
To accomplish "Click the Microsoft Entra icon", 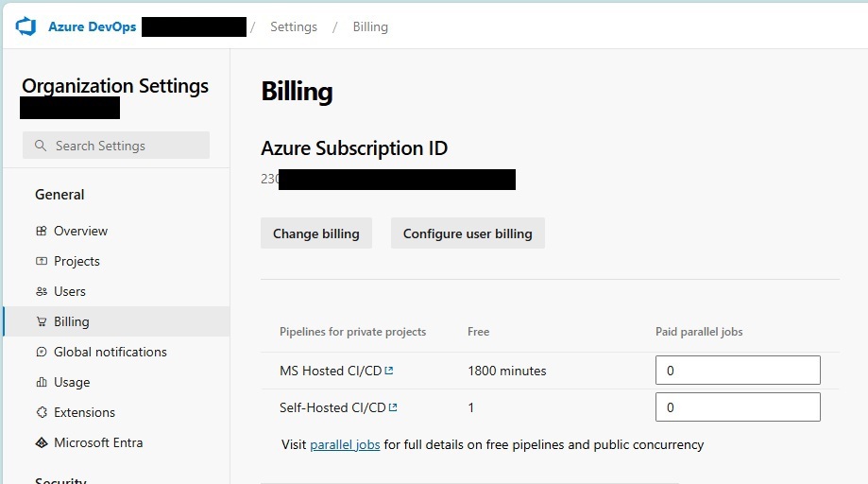I will click(x=41, y=442).
